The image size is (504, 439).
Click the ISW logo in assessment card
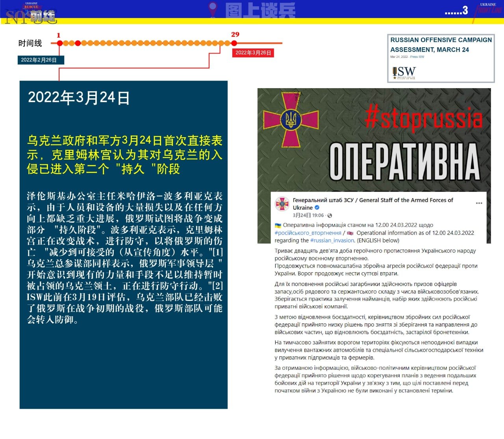tap(404, 72)
